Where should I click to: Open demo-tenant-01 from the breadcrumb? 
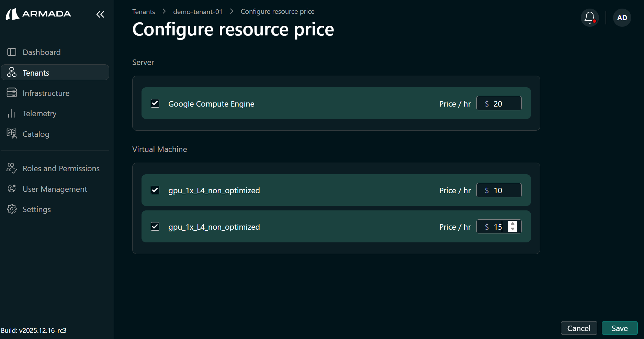pyautogui.click(x=197, y=11)
